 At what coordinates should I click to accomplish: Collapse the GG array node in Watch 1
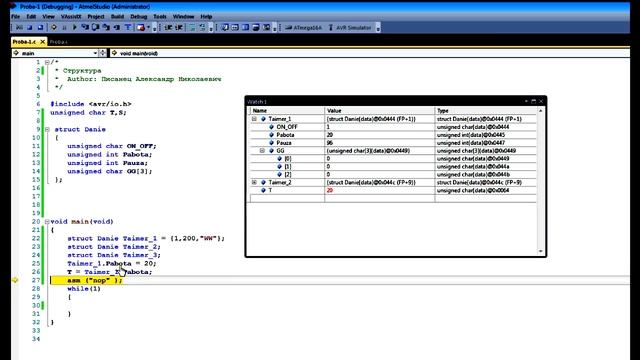(262, 151)
